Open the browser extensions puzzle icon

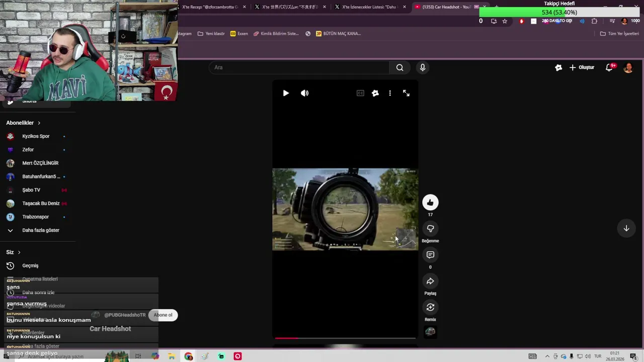594,21
